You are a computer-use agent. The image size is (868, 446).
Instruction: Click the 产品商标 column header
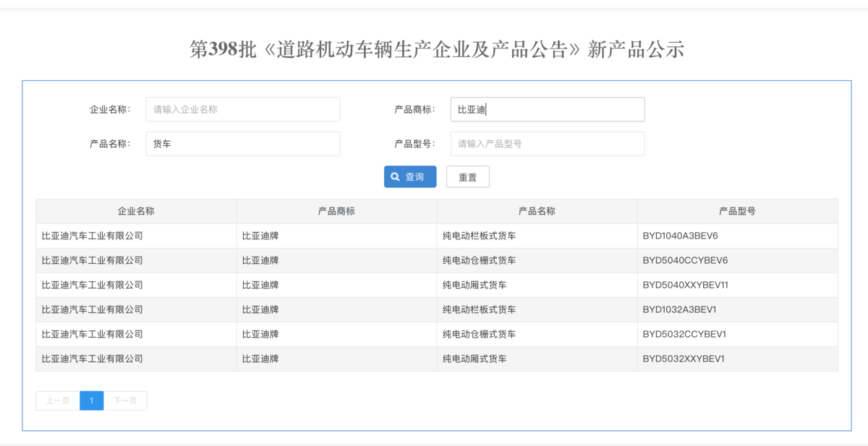[x=336, y=211]
